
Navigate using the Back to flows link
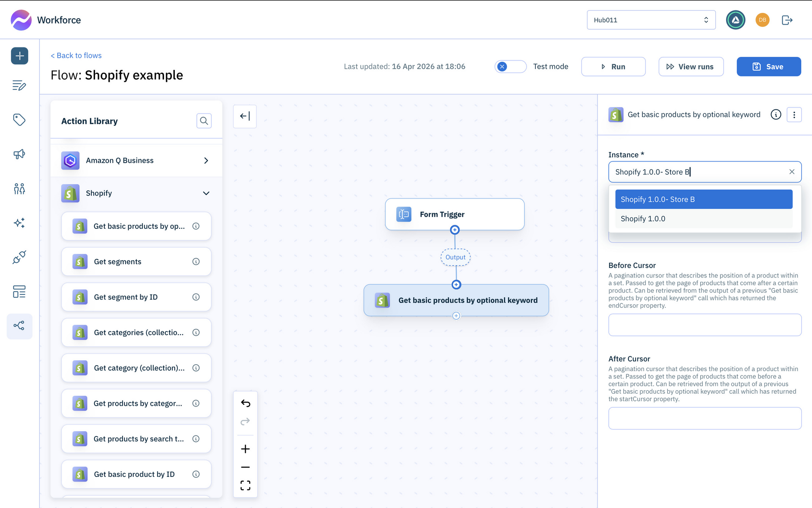tap(76, 55)
